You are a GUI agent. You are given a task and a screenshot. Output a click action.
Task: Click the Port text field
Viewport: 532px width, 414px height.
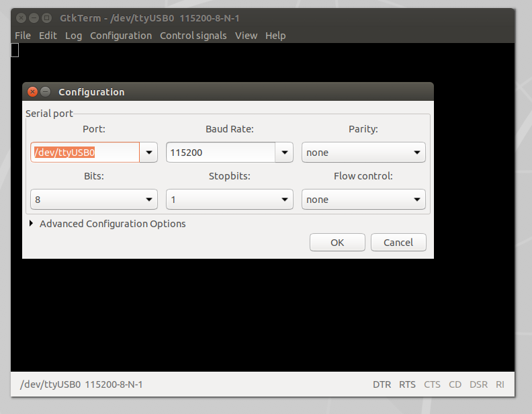tap(85, 153)
